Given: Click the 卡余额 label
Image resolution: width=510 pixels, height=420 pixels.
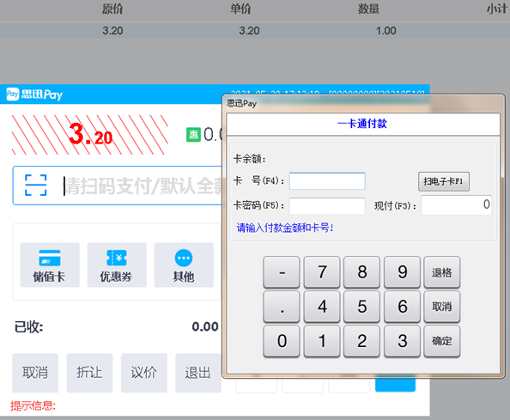Looking at the screenshot, I should click(x=250, y=159).
